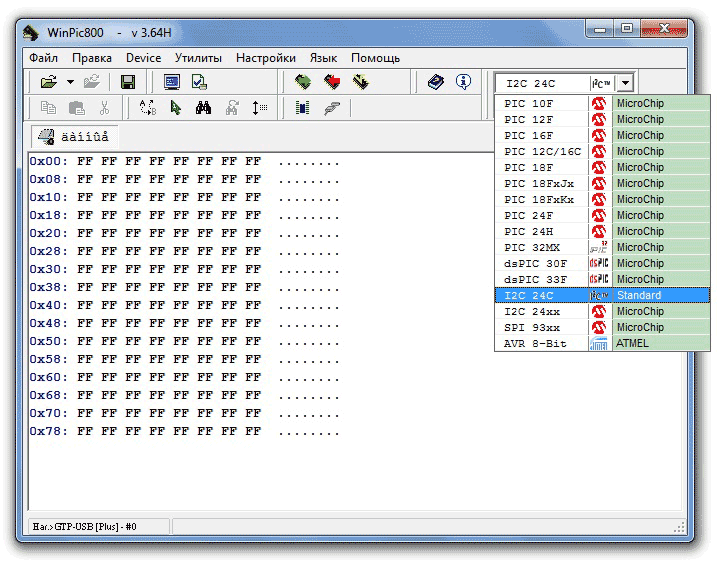The height and width of the screenshot is (563, 717).
Task: Open the Настройки menu
Action: click(266, 58)
